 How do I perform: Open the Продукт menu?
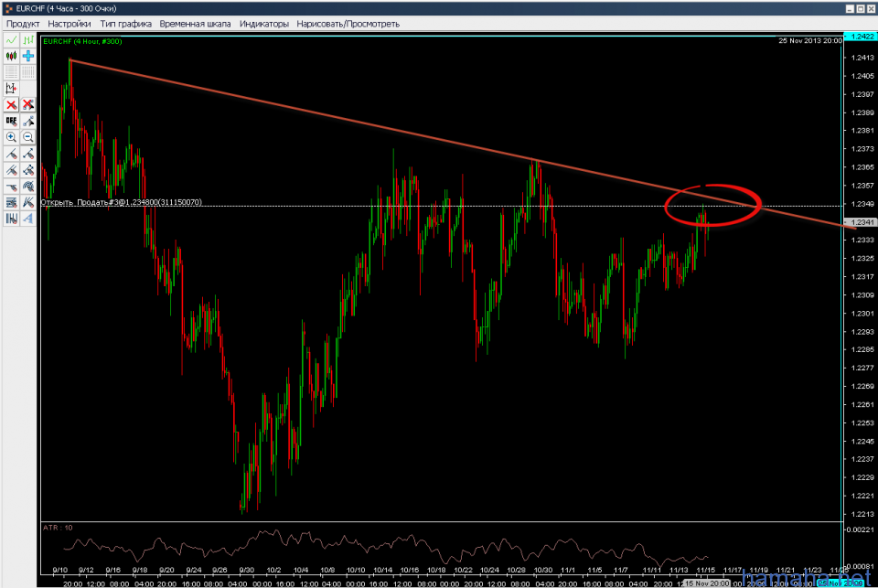pos(23,23)
